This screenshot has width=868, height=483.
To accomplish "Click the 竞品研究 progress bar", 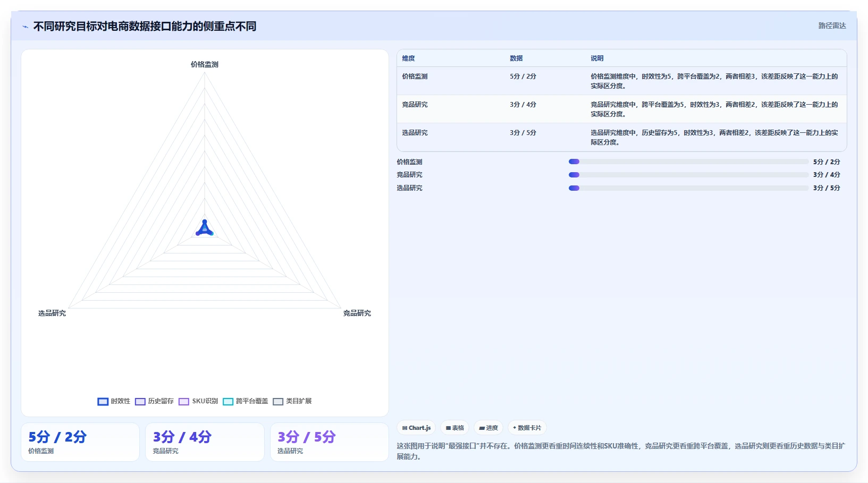I will coord(688,175).
